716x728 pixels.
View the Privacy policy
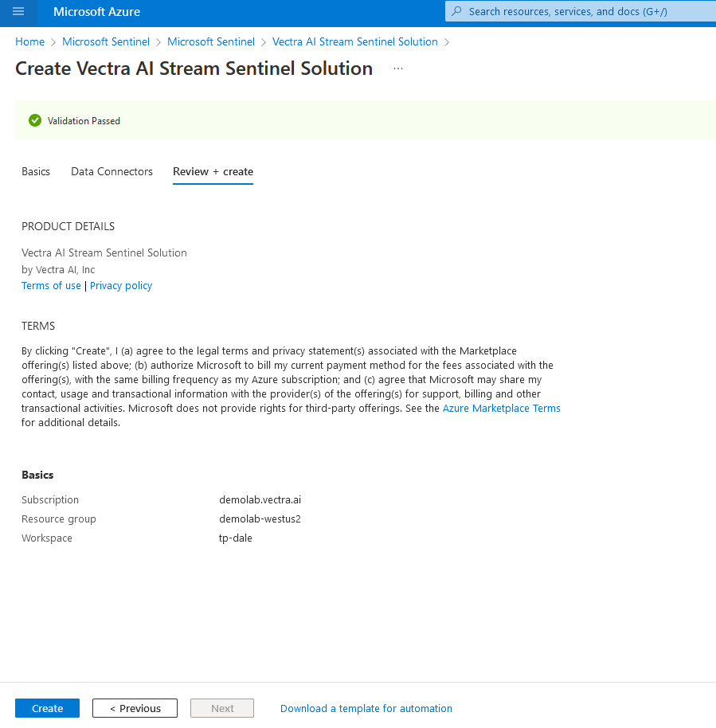pyautogui.click(x=120, y=285)
